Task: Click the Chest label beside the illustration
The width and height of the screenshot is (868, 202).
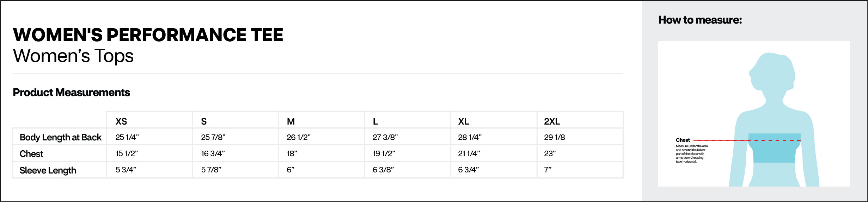Action: [x=683, y=140]
